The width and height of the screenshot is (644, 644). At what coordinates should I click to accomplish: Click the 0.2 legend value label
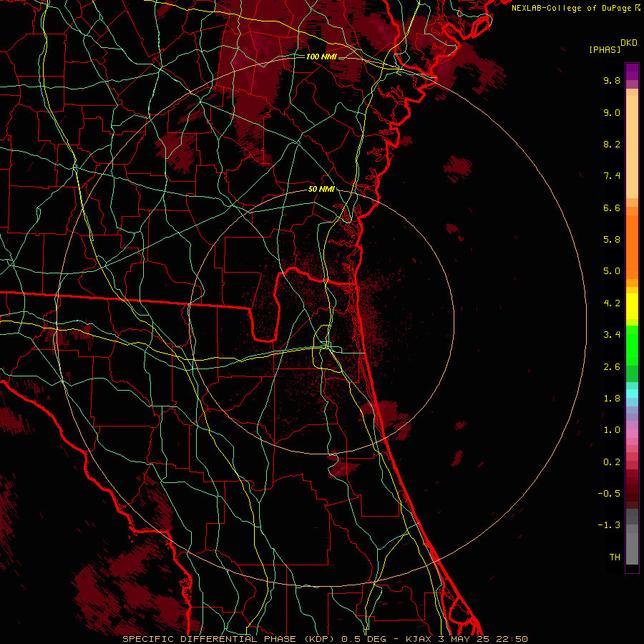[612, 462]
